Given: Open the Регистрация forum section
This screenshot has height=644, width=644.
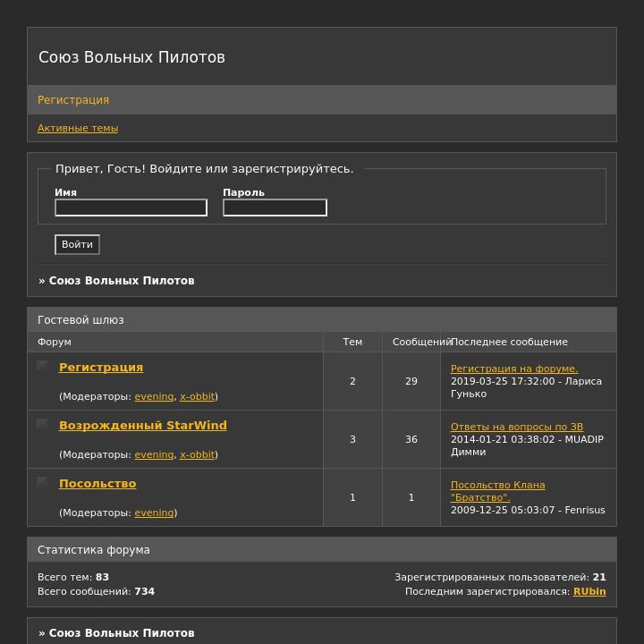Looking at the screenshot, I should coord(101,368).
